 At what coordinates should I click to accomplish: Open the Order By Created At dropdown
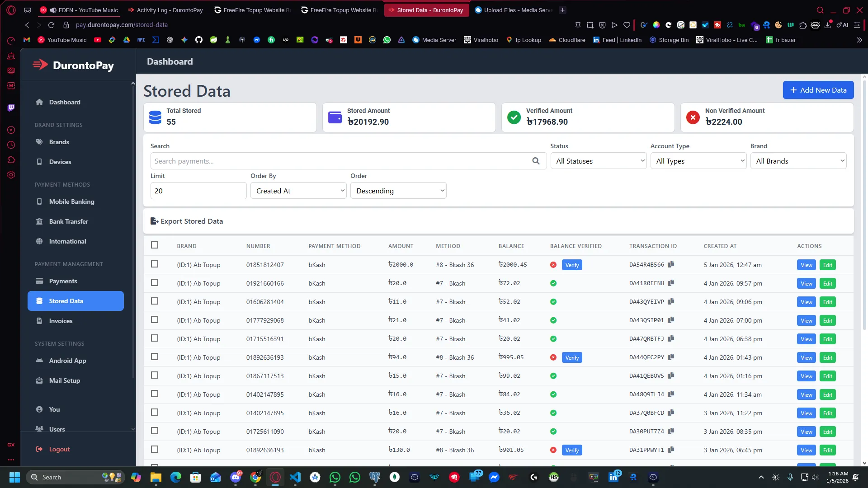(x=298, y=191)
